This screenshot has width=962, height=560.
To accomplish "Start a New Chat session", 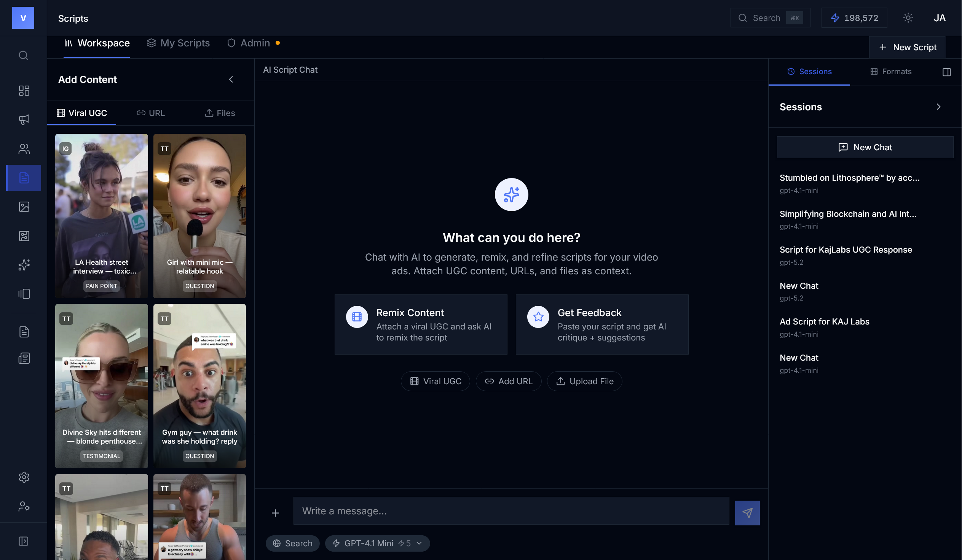I will point(865,147).
